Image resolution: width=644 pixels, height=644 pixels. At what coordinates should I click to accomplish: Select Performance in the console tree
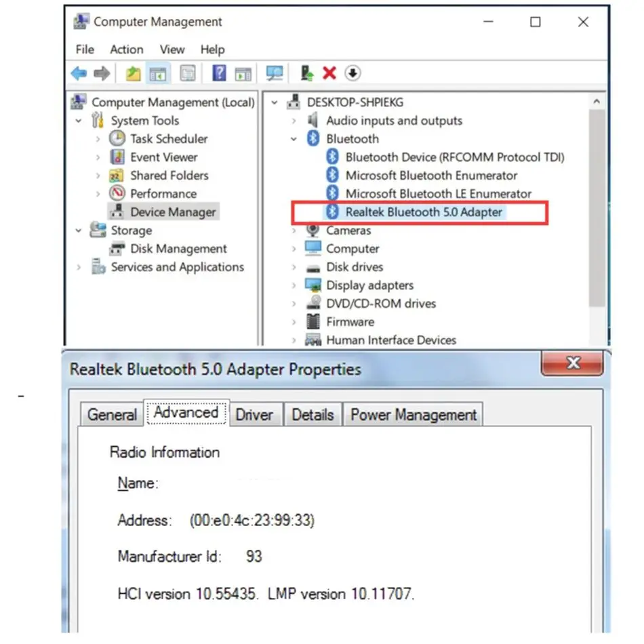pyautogui.click(x=163, y=194)
